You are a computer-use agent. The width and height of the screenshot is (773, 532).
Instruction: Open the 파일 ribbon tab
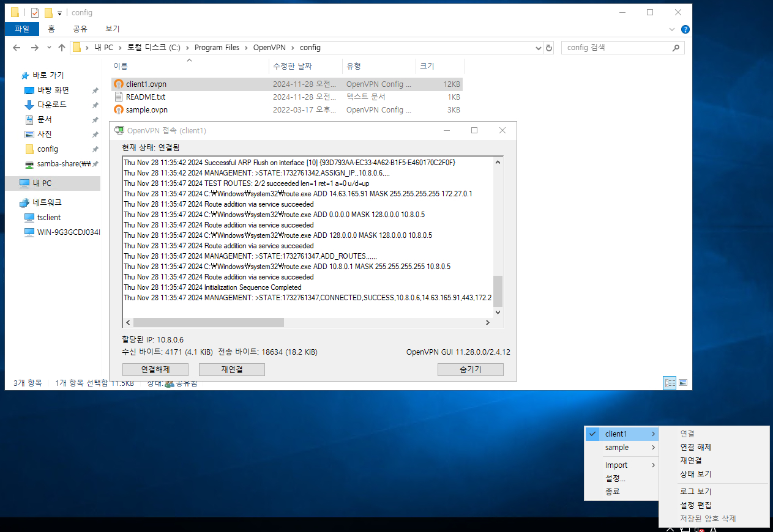[x=22, y=29]
